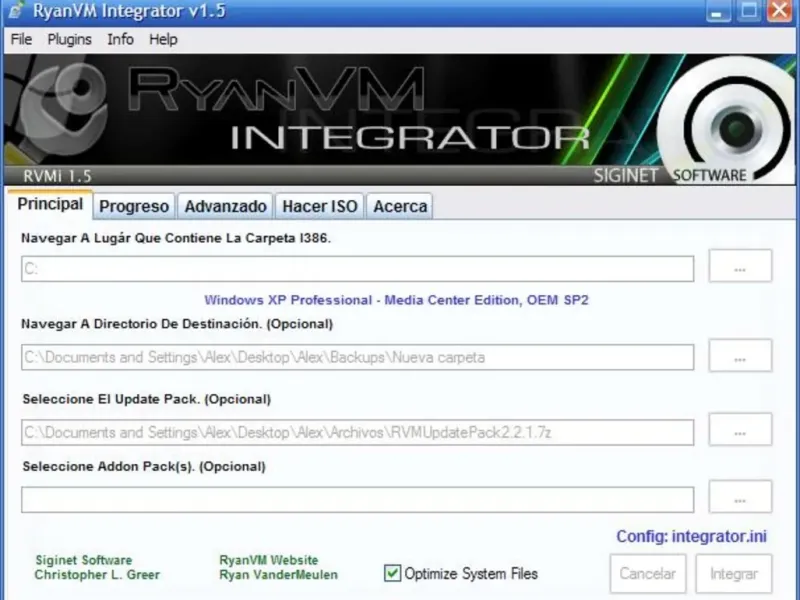Screen dimensions: 800x600
Task: Open RyanVM Website link
Action: point(269,560)
